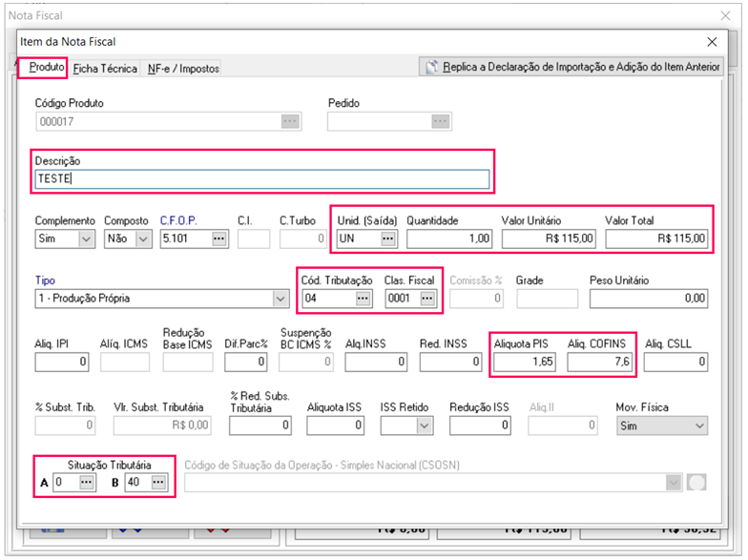Screen dimensions: 748x560
Task: Click the Descrição text field
Action: [262, 179]
